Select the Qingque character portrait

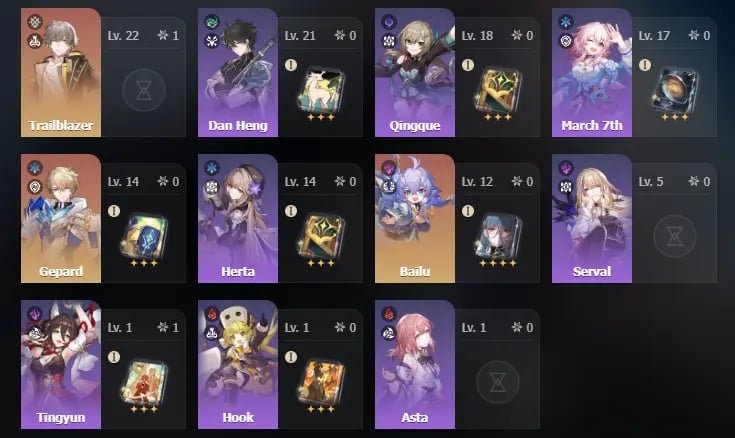pyautogui.click(x=415, y=73)
